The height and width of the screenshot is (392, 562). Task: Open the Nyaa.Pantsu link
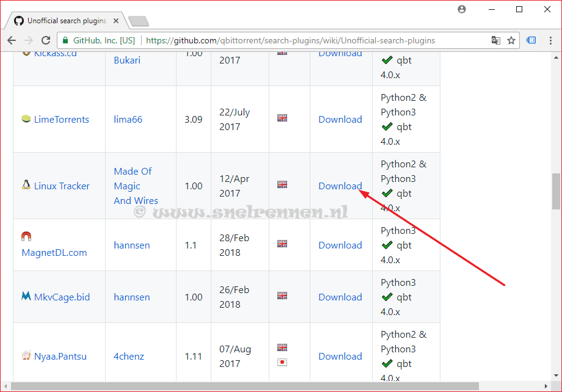[60, 356]
